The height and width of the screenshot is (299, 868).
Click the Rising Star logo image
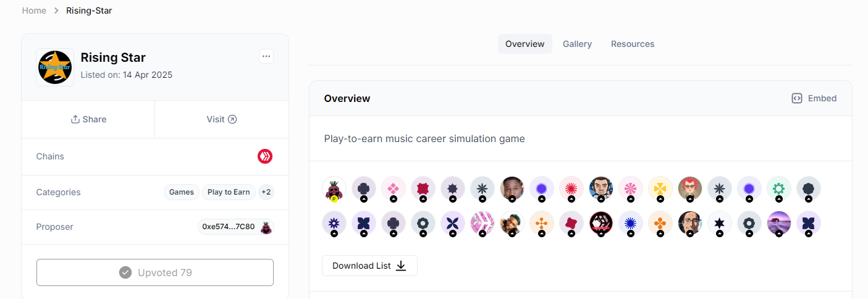(x=55, y=67)
